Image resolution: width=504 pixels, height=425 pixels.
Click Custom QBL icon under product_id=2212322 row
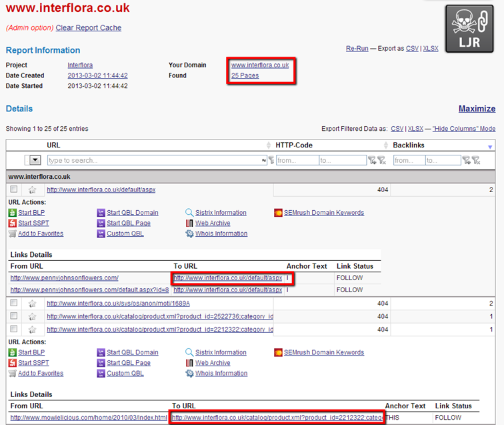[101, 373]
